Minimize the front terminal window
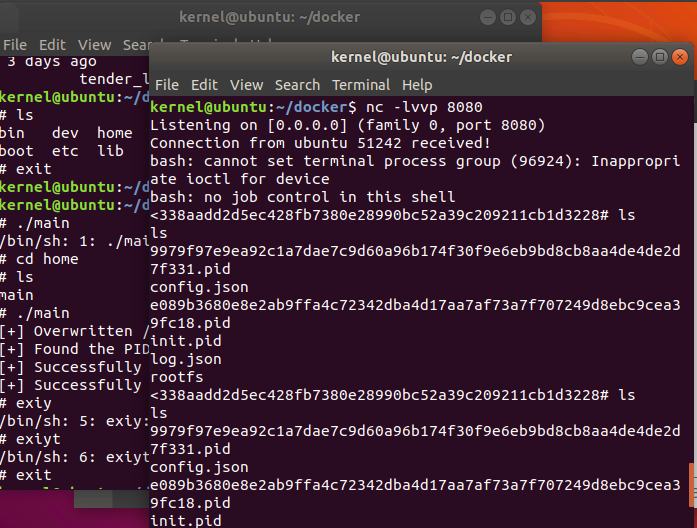Image resolution: width=697 pixels, height=528 pixels. point(640,57)
